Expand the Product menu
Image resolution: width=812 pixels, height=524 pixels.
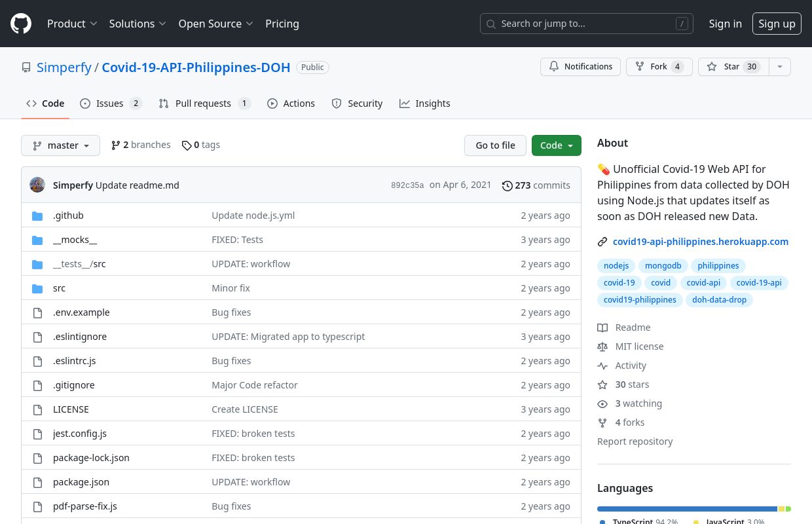[72, 24]
